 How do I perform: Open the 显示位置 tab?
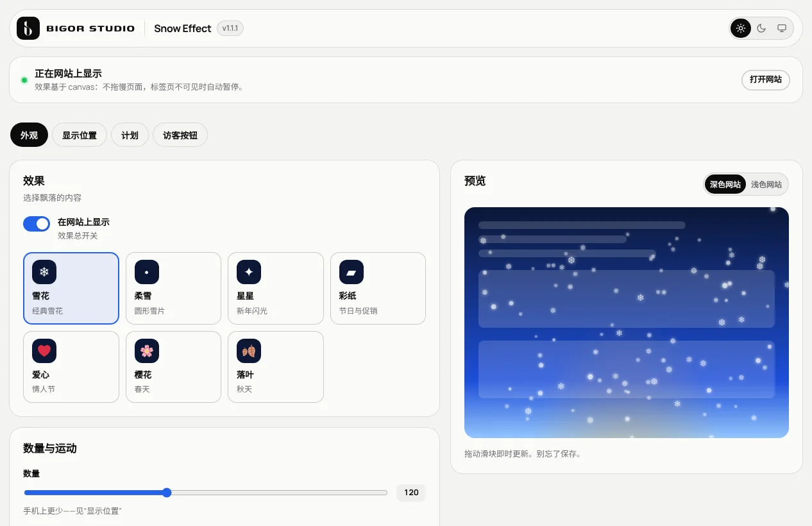(80, 135)
